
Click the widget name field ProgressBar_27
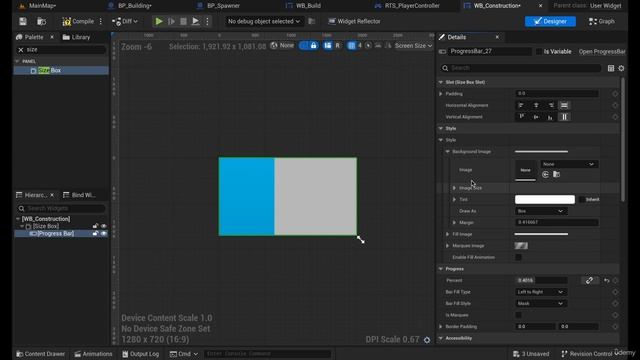[490, 51]
